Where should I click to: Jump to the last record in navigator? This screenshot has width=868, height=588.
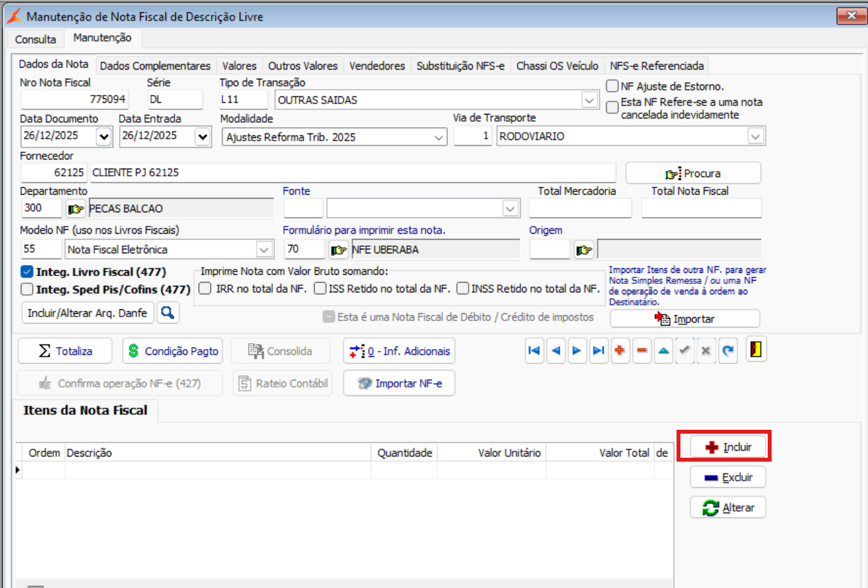[x=598, y=351]
